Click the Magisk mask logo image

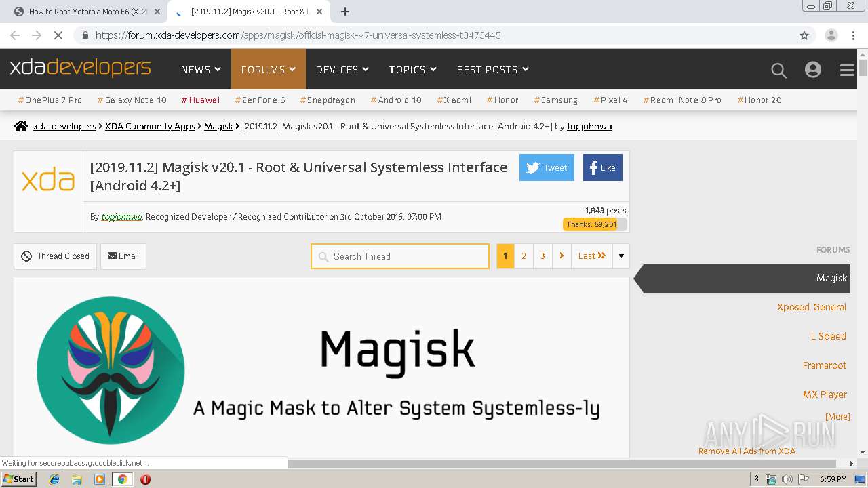pyautogui.click(x=111, y=370)
